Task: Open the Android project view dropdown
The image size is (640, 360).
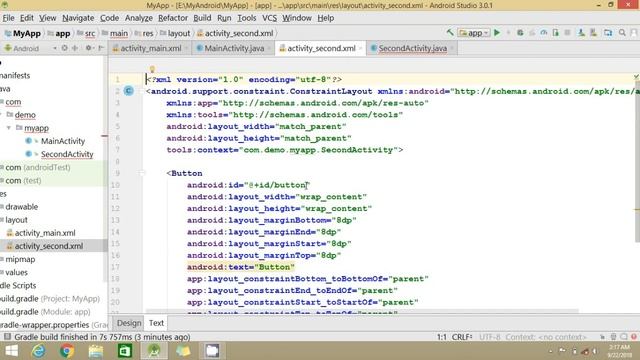Action: (x=30, y=48)
